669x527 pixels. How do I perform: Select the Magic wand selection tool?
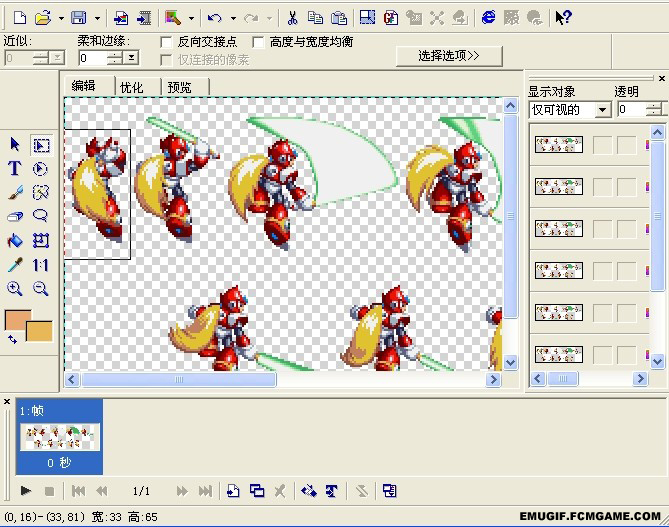[41, 192]
